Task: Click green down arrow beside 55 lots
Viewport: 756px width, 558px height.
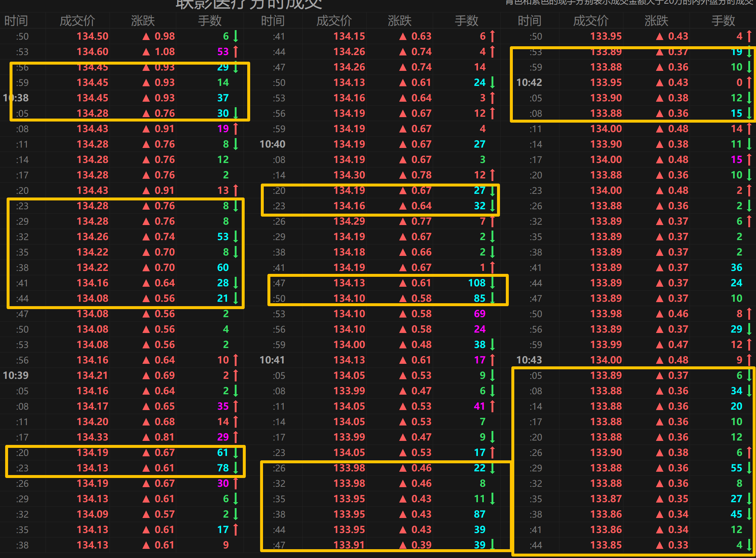Action: click(x=749, y=468)
